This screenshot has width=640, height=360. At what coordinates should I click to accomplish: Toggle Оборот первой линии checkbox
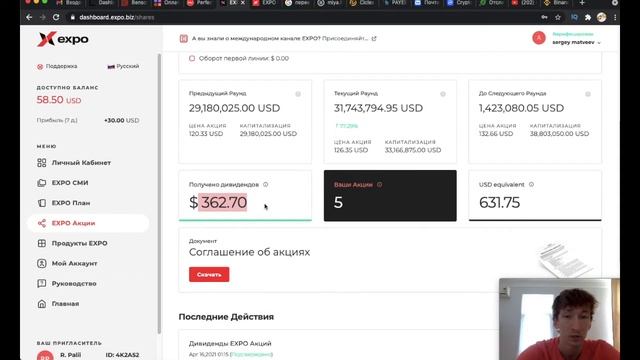192,58
